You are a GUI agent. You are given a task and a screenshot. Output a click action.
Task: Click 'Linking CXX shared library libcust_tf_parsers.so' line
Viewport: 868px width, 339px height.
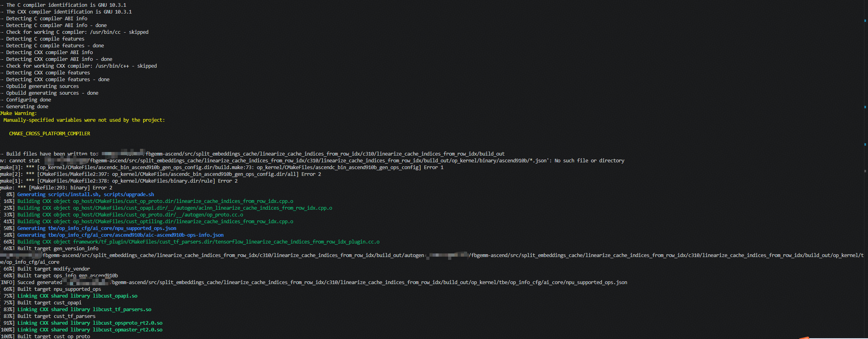coord(76,310)
